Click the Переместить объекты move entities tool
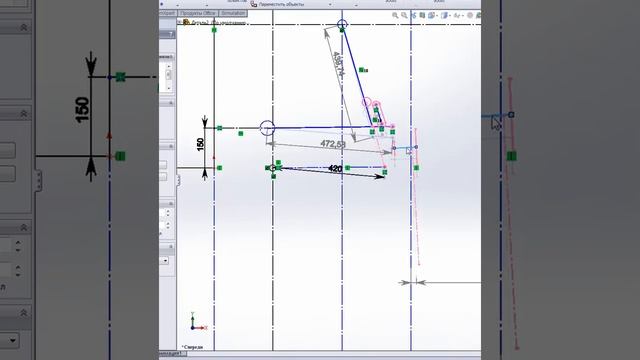The width and height of the screenshot is (640, 360). tap(278, 4)
